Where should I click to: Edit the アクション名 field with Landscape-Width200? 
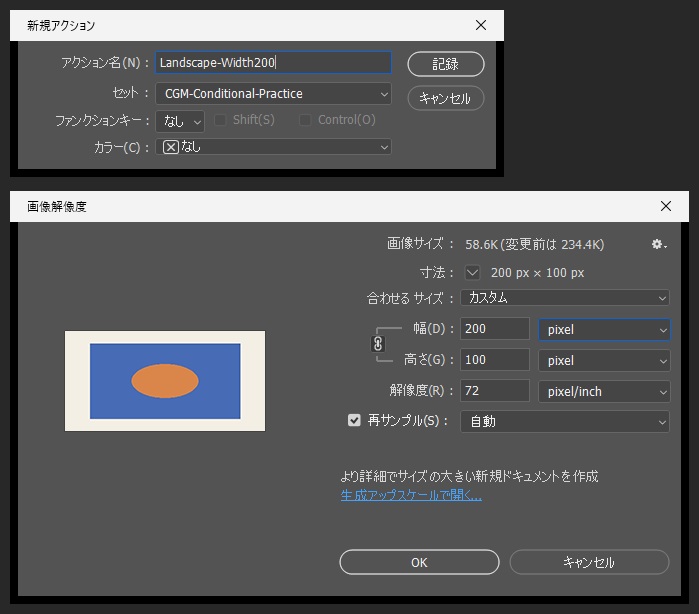tap(273, 62)
